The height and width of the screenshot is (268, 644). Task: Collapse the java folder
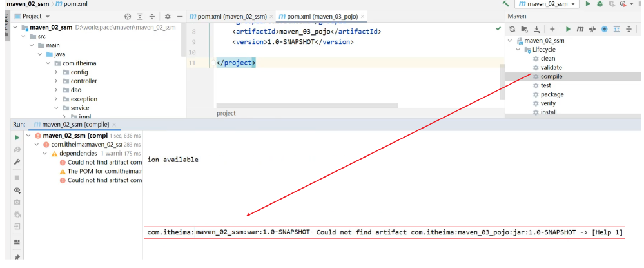click(x=40, y=54)
